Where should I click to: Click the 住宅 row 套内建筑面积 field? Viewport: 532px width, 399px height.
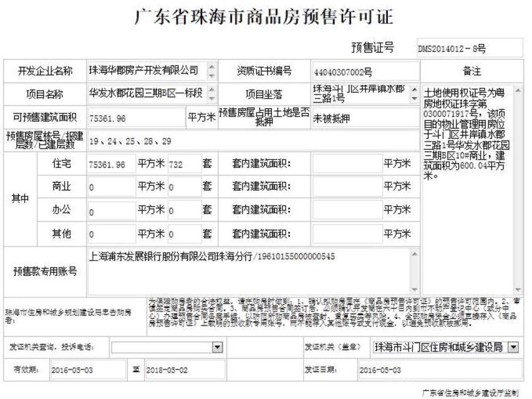coord(347,164)
